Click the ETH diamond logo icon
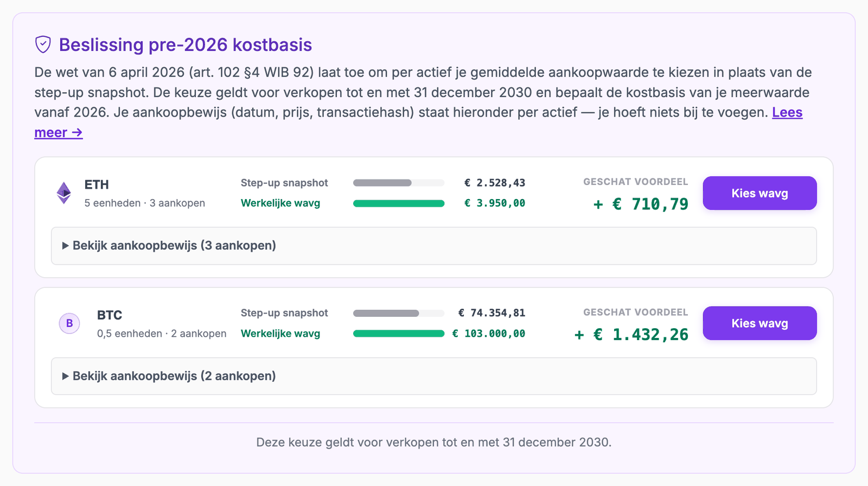Viewport: 868px width, 486px height. [x=64, y=193]
